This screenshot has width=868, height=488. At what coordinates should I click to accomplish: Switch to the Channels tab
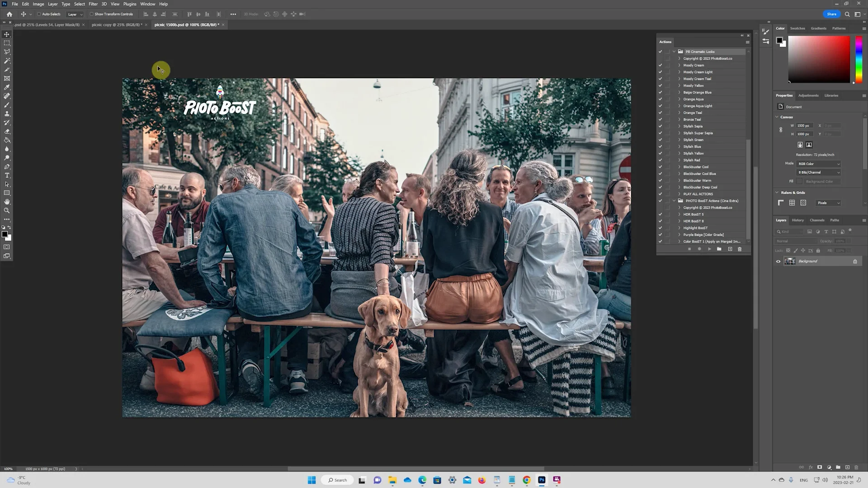click(x=817, y=220)
